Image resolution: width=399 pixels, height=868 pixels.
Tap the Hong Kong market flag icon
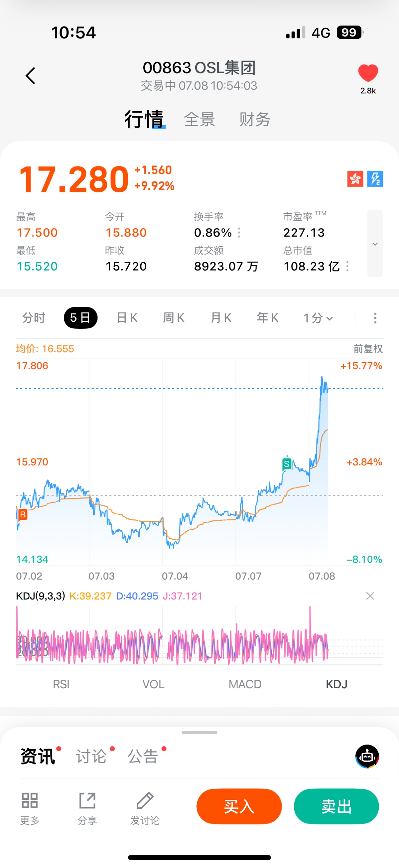pos(355,179)
